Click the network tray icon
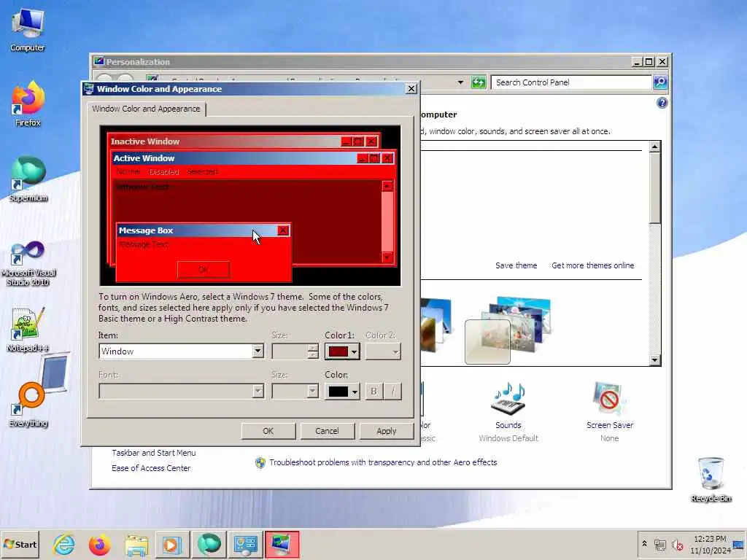The height and width of the screenshot is (560, 747). click(659, 544)
